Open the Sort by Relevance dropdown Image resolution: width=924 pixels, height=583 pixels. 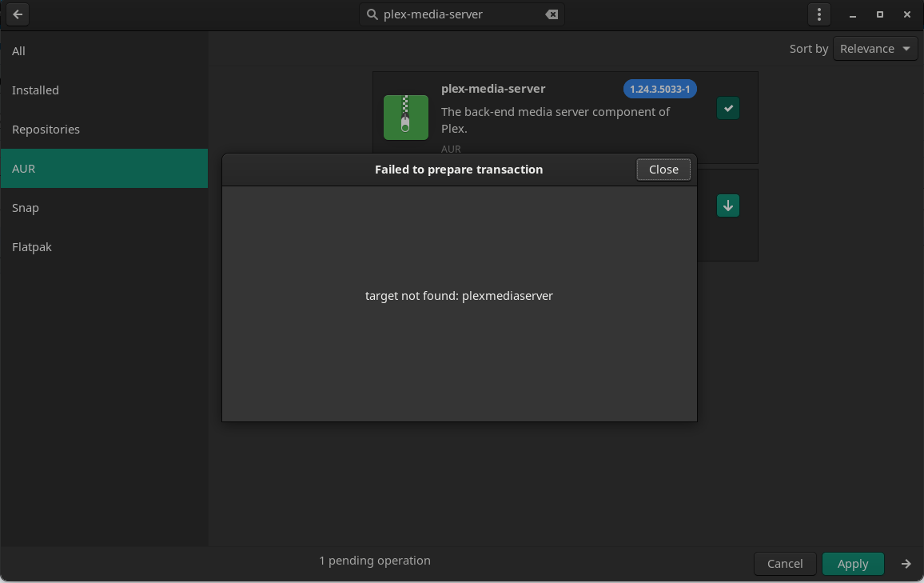874,49
